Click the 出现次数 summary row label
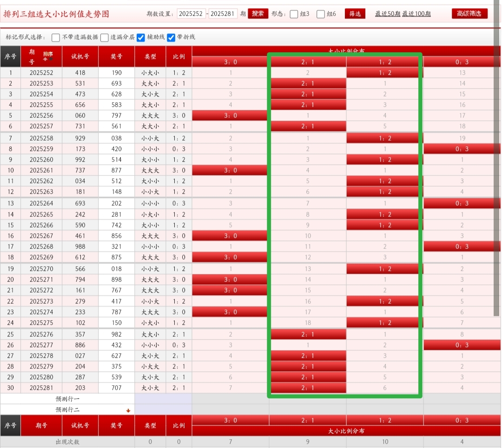Image resolution: width=502 pixels, height=448 pixels. [x=67, y=442]
